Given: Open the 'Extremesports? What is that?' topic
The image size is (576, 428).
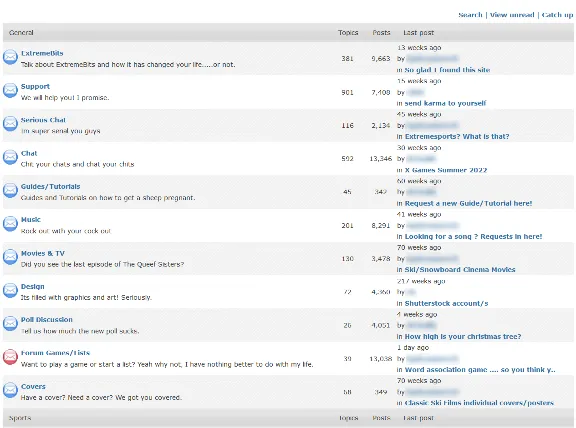Looking at the screenshot, I should tap(457, 136).
